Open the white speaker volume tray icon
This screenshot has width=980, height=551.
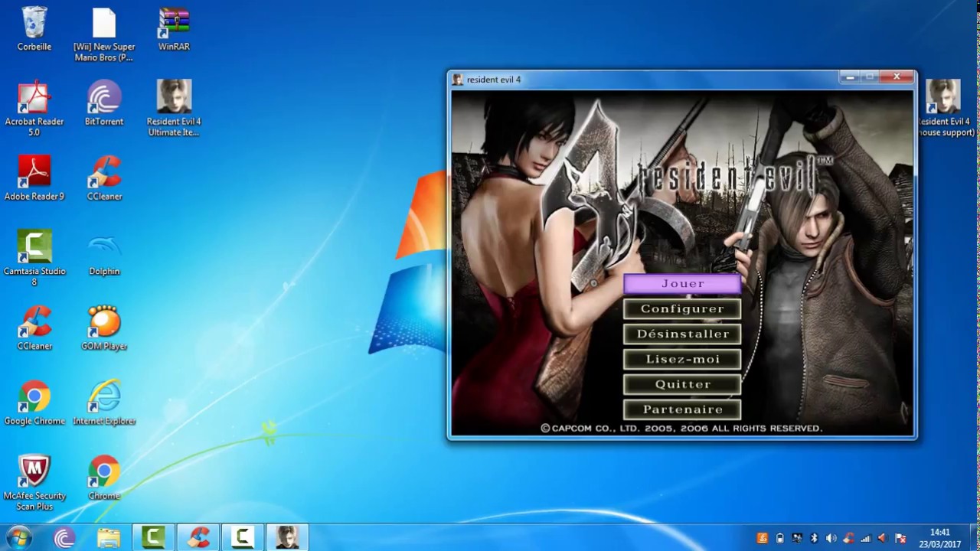831,538
